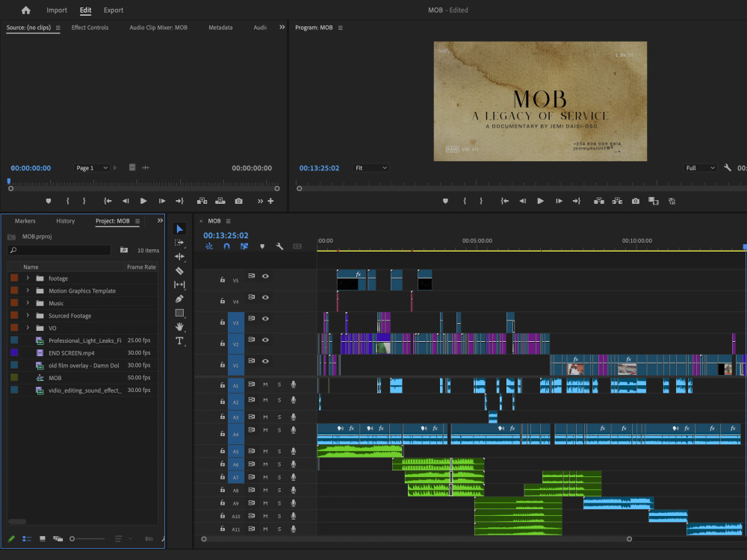Expand the VO bin

click(28, 328)
